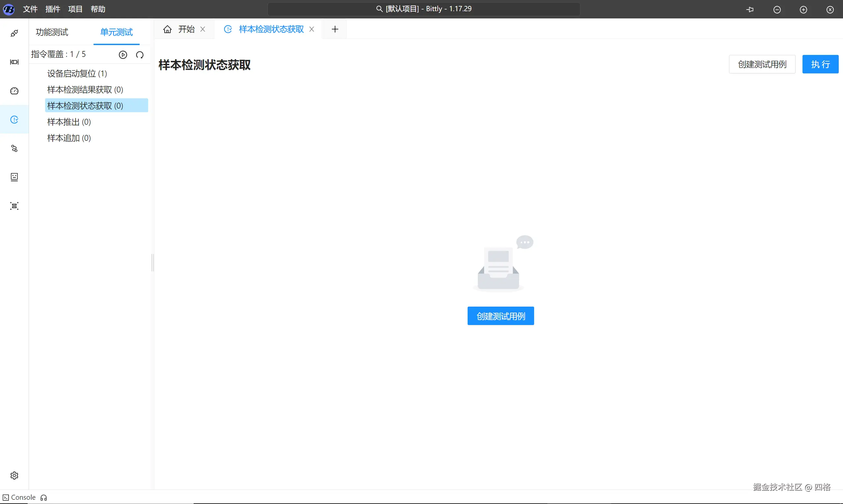The image size is (843, 504).
Task: Open the 插件 menu
Action: (x=53, y=9)
